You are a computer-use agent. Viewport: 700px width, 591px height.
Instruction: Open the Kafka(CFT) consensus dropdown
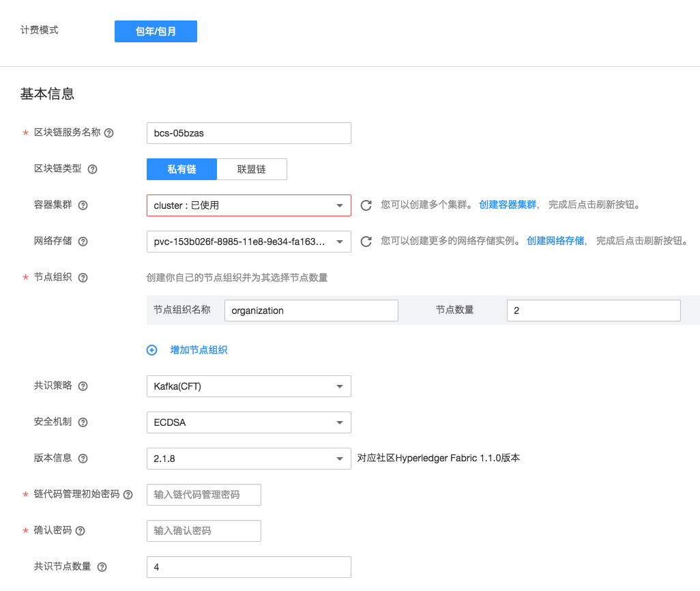(x=248, y=386)
